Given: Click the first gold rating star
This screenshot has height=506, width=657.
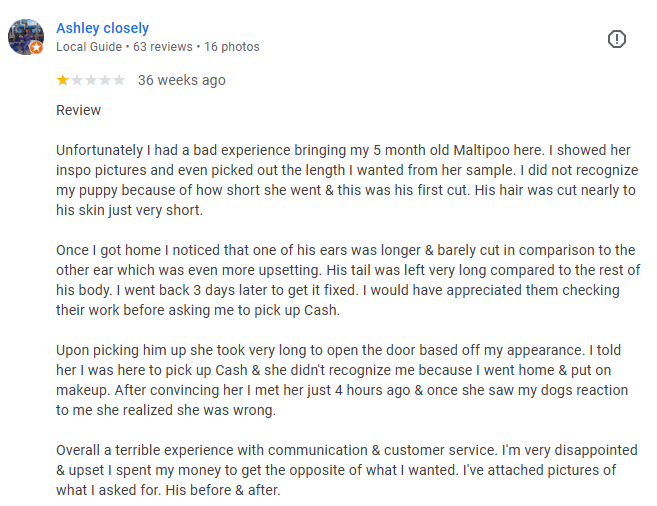Looking at the screenshot, I should [x=62, y=80].
